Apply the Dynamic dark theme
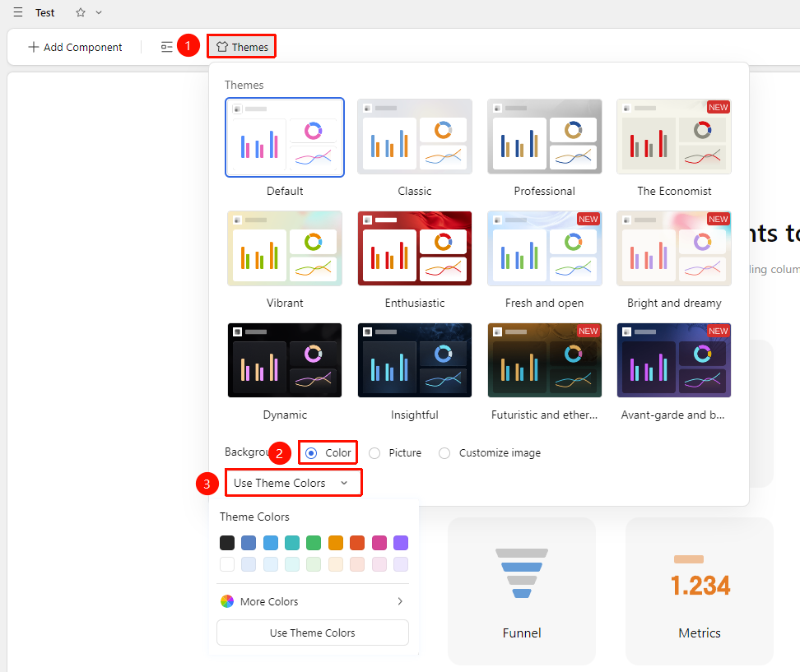Viewport: 800px width, 672px height. [285, 360]
